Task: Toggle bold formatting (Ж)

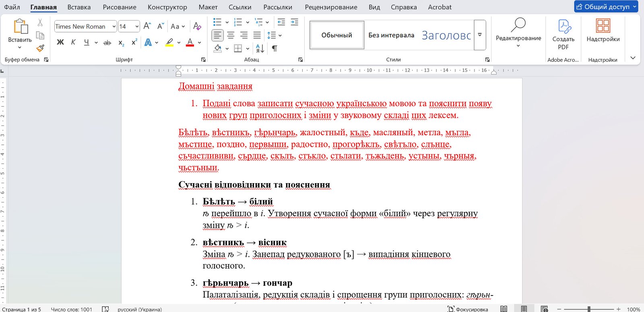Action: click(x=60, y=42)
